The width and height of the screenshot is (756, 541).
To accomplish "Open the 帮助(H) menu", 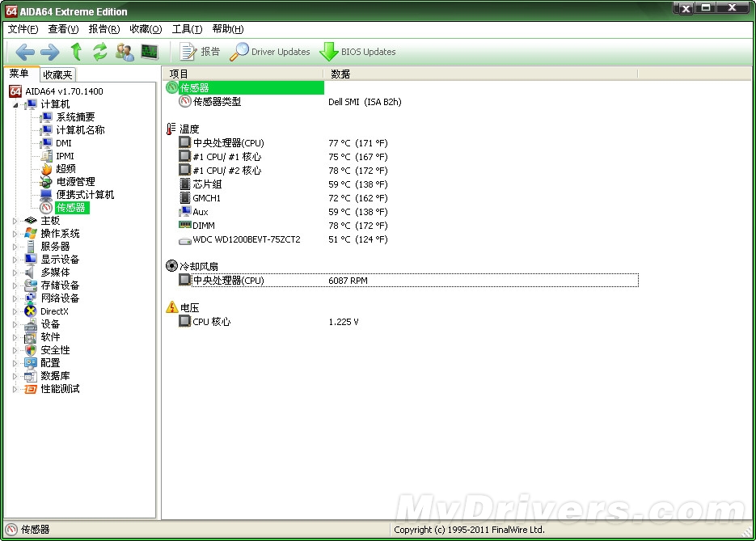I will (228, 29).
